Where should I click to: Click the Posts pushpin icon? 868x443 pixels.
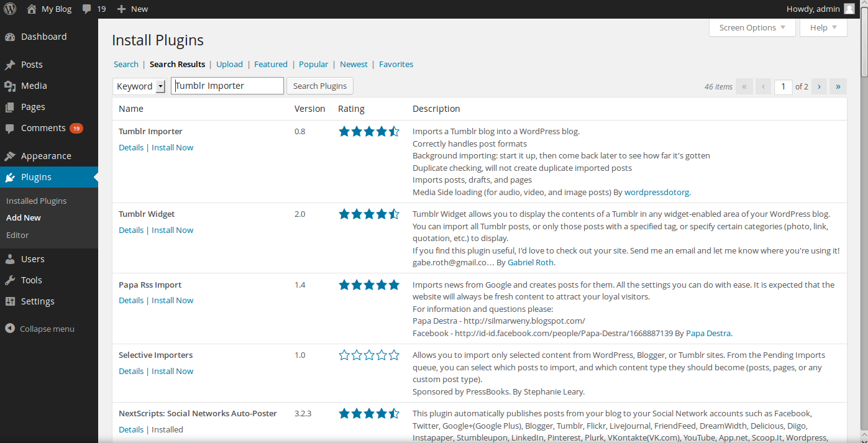pos(10,65)
